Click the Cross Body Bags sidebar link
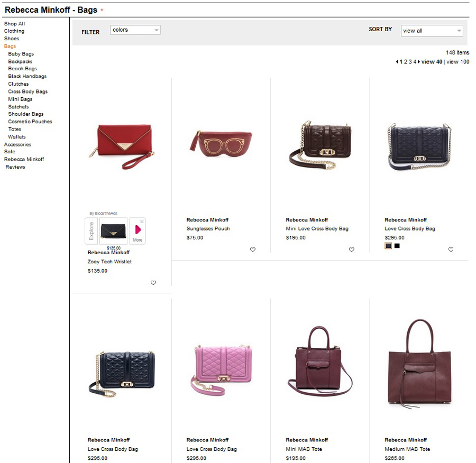476x463 pixels. (28, 91)
